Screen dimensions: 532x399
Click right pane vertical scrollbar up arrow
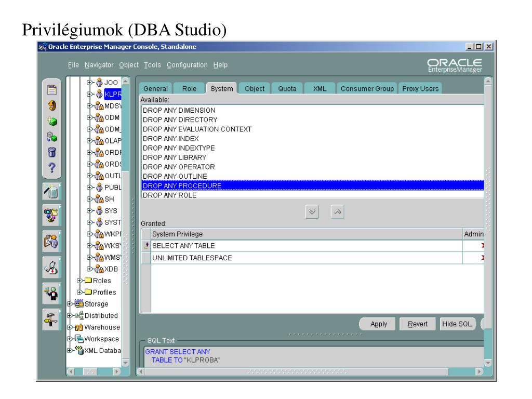(x=488, y=81)
